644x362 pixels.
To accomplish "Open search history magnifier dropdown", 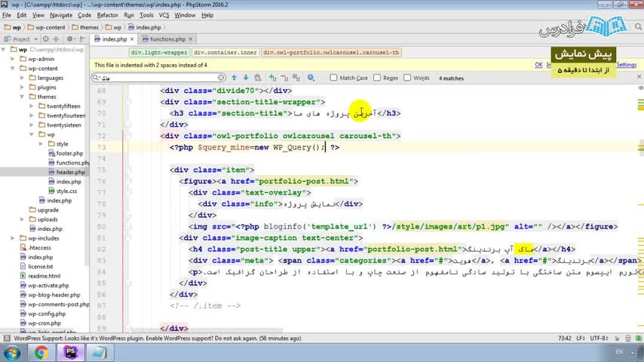I will 96,78.
